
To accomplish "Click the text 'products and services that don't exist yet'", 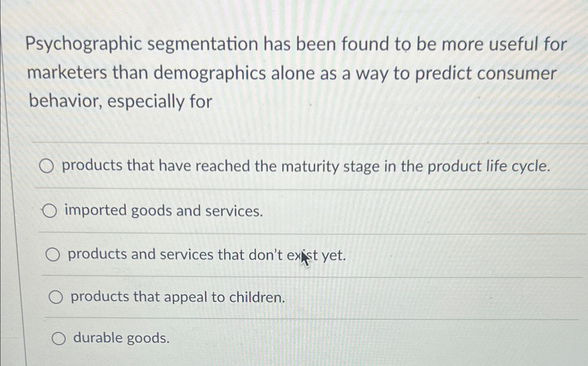I will 206,255.
